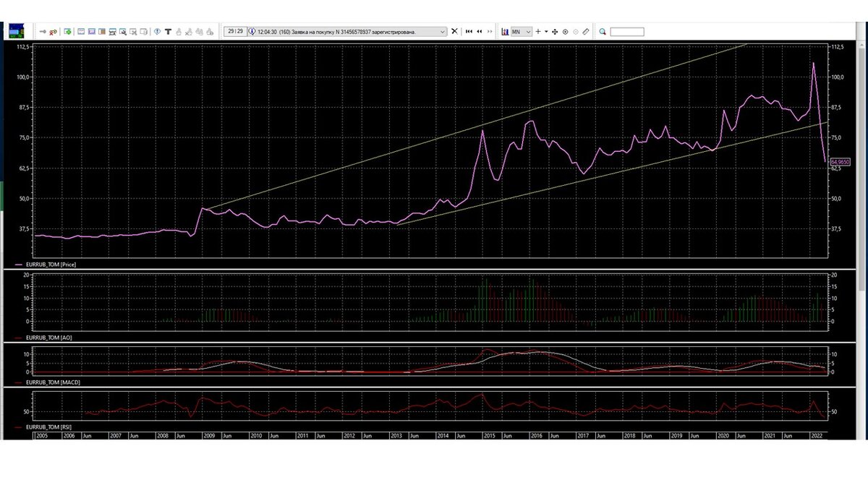Click the 2015 year label on time axis
Image resolution: width=868 pixels, height=488 pixels.
(490, 436)
